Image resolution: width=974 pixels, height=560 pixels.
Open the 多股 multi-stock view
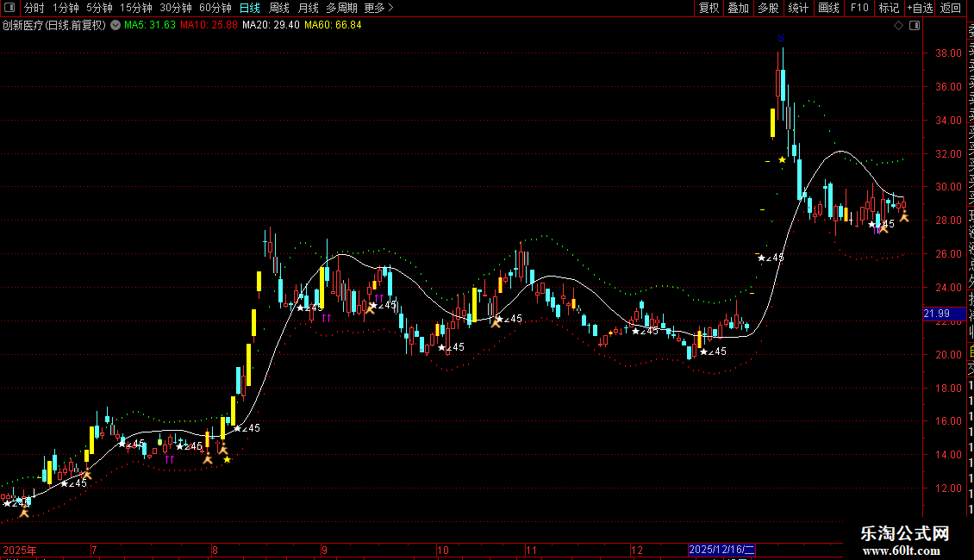click(x=768, y=8)
